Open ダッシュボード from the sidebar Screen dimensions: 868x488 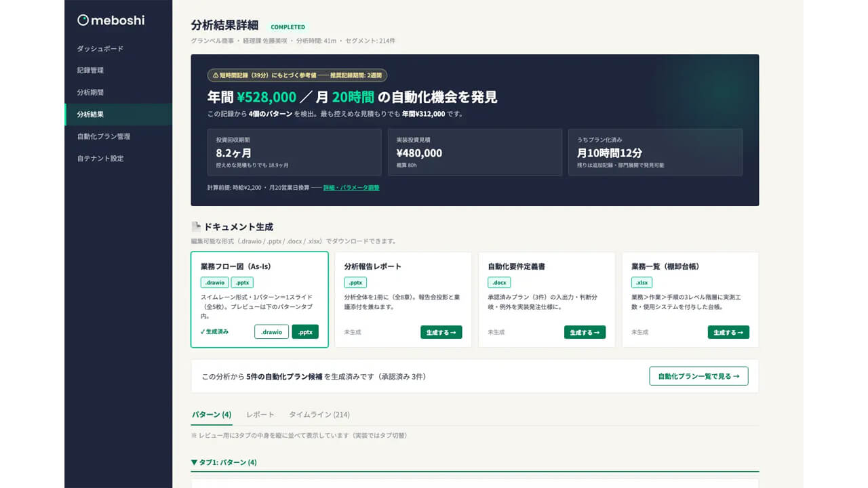pos(118,49)
